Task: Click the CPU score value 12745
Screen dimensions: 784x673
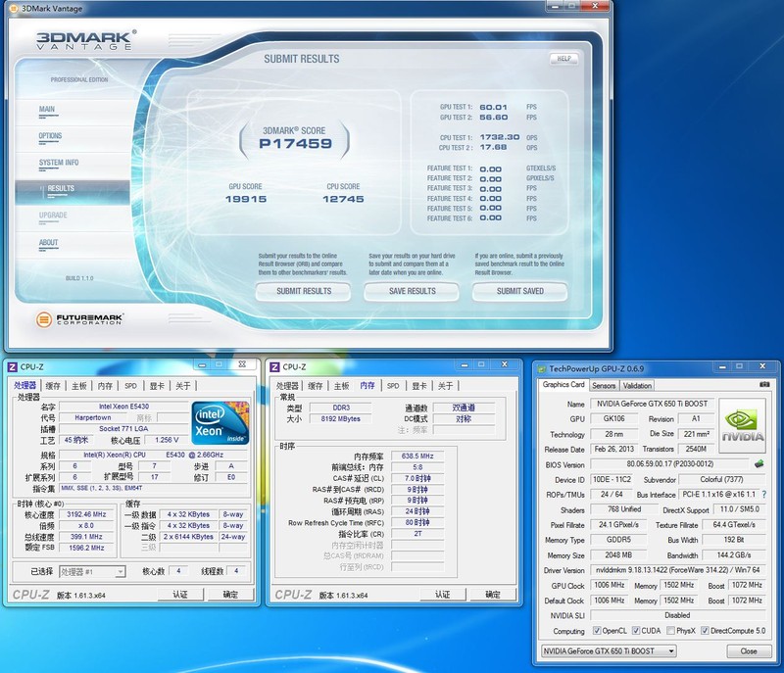Action: (x=343, y=199)
